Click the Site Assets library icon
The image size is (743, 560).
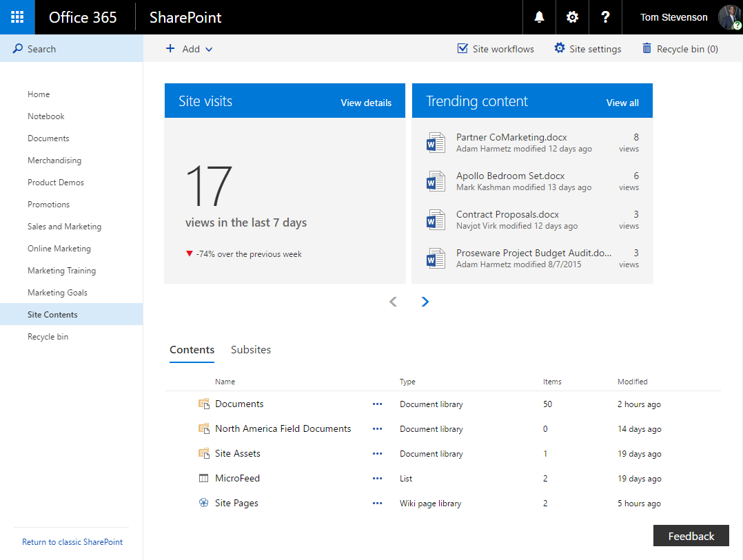click(204, 453)
